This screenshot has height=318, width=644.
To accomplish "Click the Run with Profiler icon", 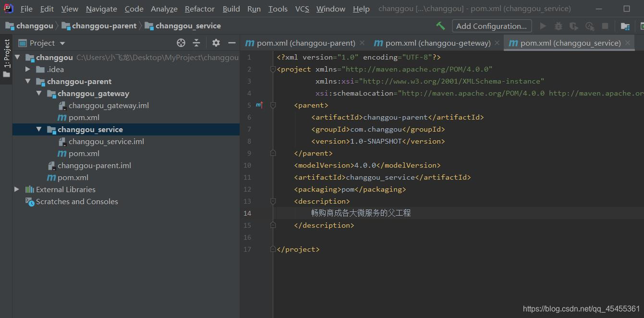I will tap(590, 26).
